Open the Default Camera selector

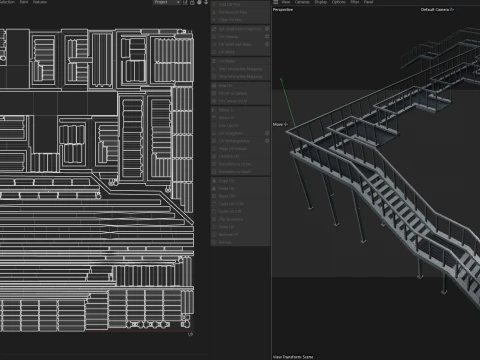point(437,9)
